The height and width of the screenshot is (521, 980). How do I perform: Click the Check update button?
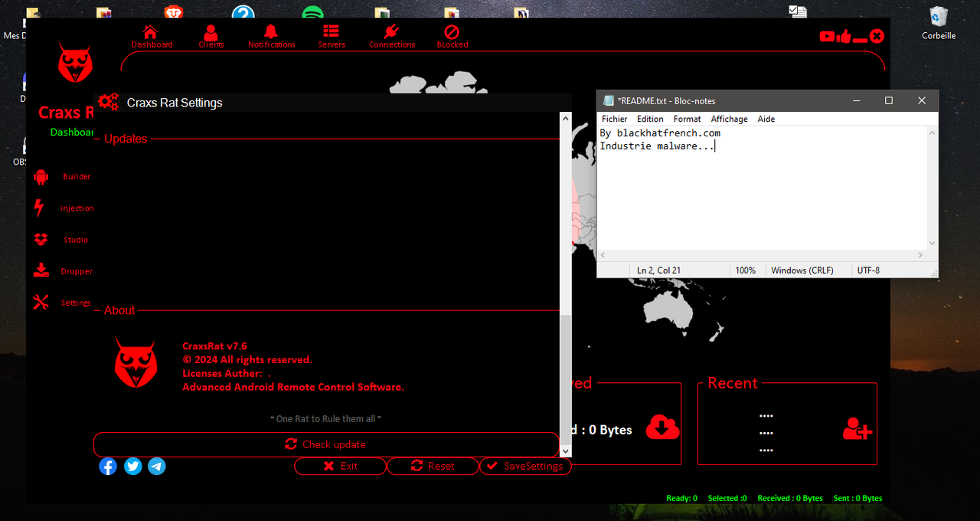pos(326,444)
